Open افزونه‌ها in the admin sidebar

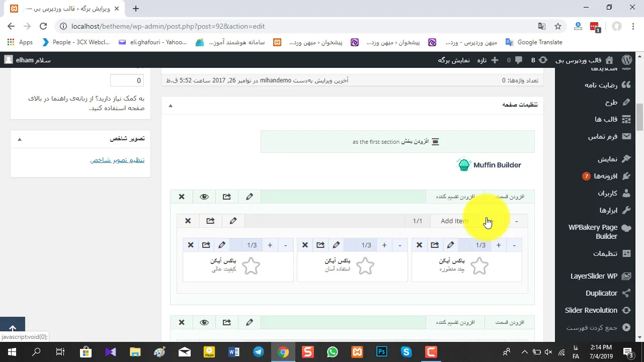click(x=606, y=176)
